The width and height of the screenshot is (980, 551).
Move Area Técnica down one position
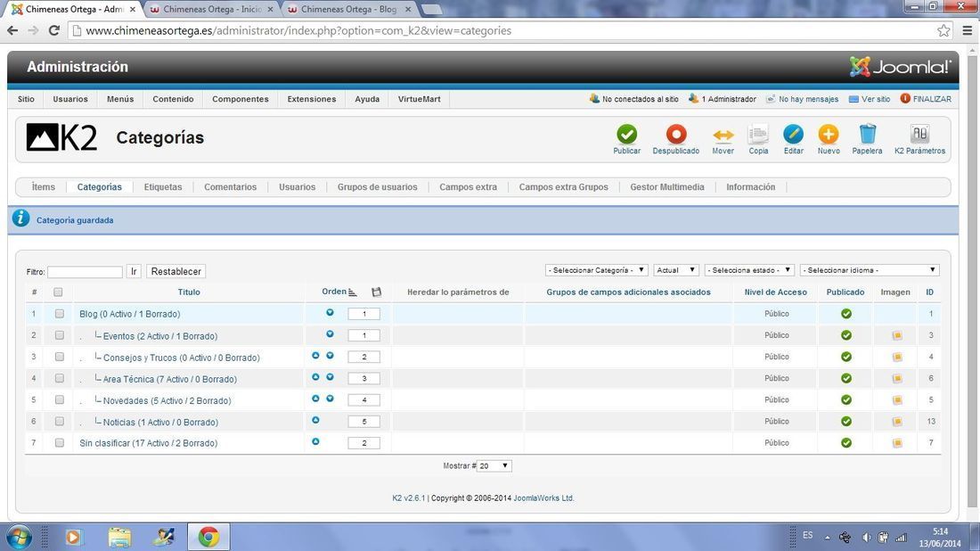[x=330, y=377]
